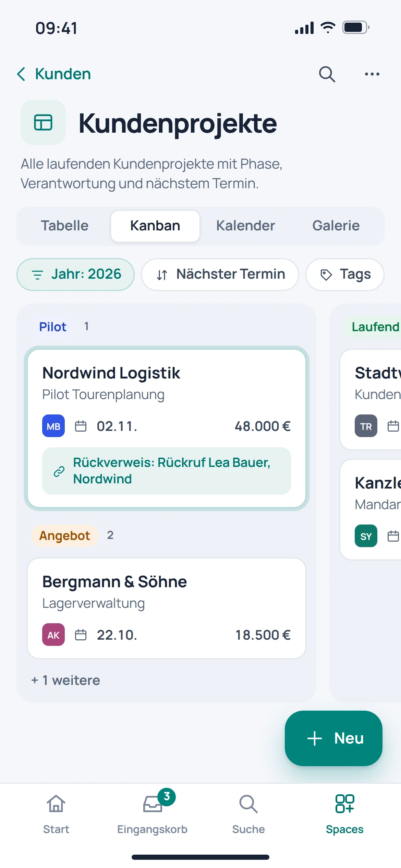The width and height of the screenshot is (401, 868).
Task: Open the Nächster Termin sort chip
Action: (x=220, y=275)
